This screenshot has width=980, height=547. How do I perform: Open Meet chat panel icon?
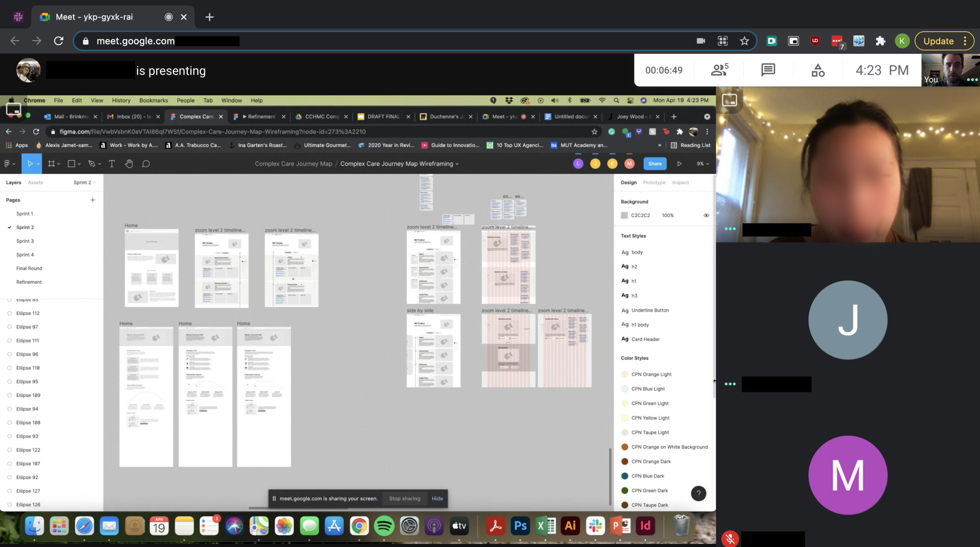pos(768,70)
